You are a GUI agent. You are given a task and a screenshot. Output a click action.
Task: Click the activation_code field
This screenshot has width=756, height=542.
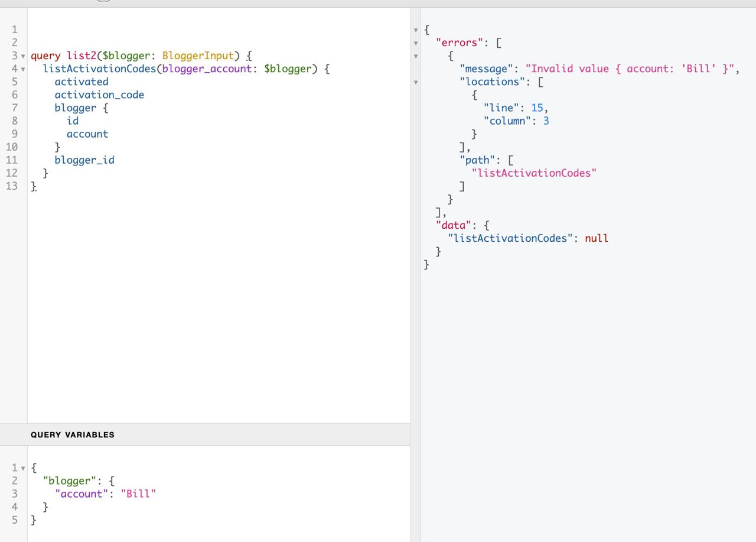tap(99, 95)
